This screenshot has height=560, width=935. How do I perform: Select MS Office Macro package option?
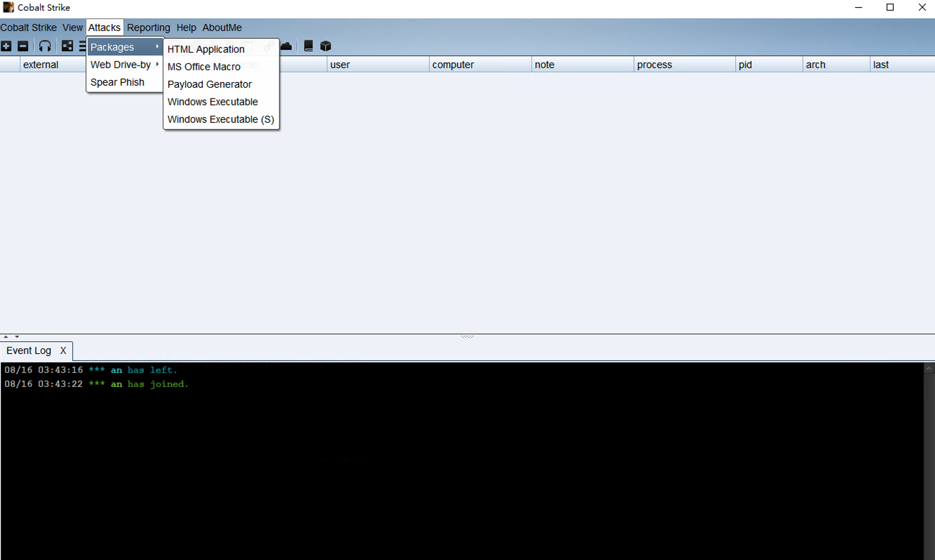click(204, 66)
